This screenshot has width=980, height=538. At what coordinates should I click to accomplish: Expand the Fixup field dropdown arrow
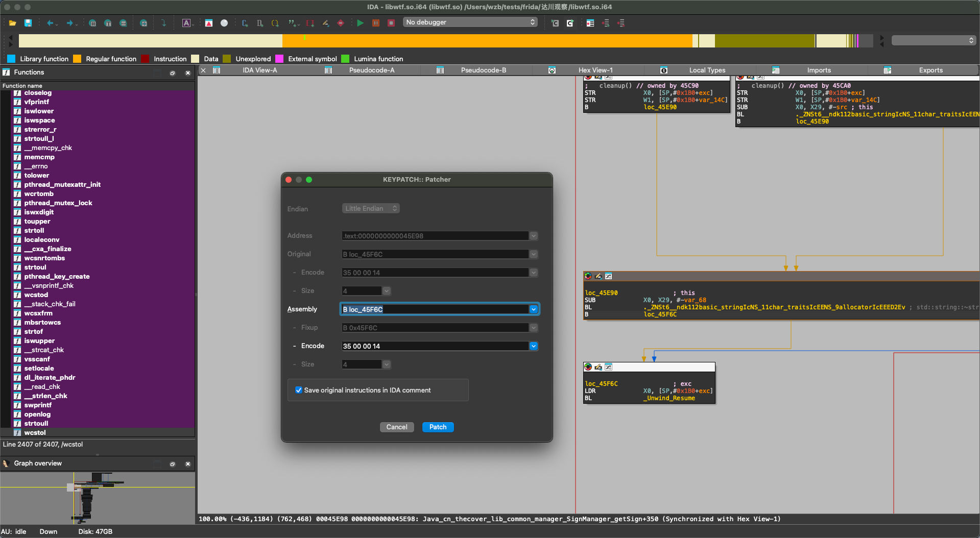point(534,328)
